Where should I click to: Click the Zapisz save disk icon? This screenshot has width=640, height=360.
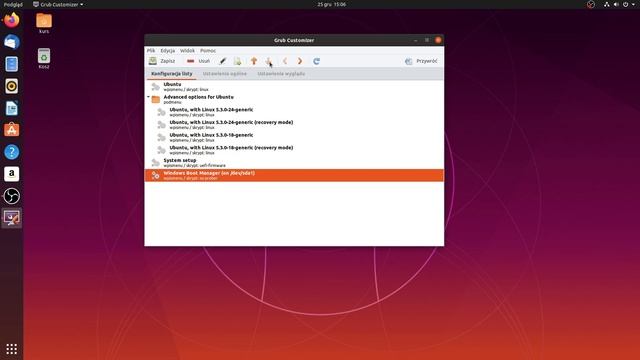coord(153,61)
